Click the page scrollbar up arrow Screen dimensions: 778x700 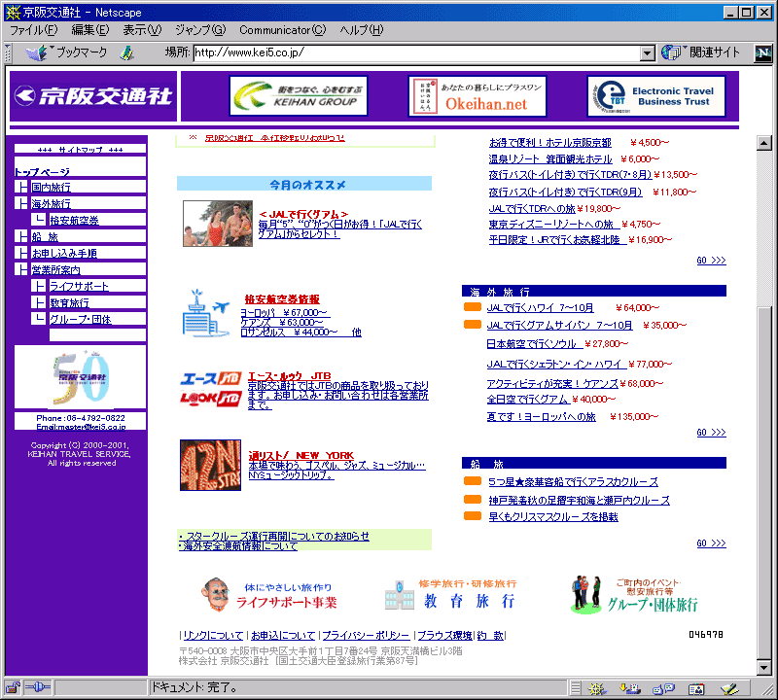coord(764,143)
